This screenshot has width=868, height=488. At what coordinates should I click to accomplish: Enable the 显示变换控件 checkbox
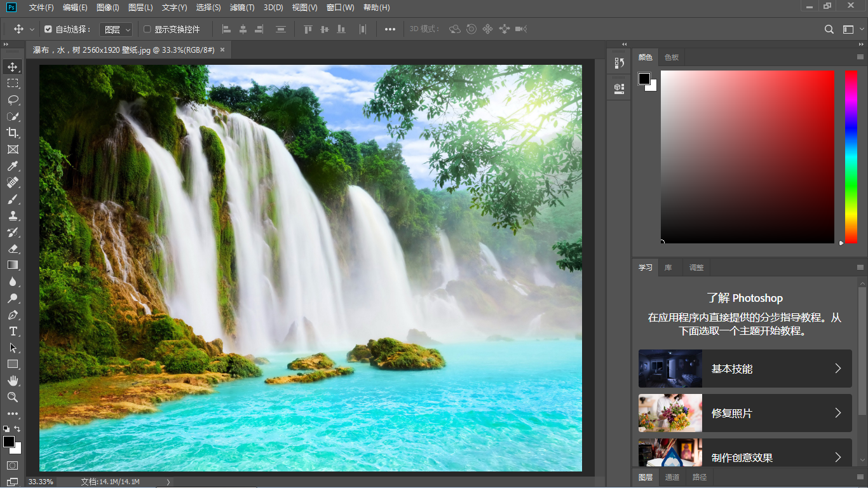(x=147, y=29)
